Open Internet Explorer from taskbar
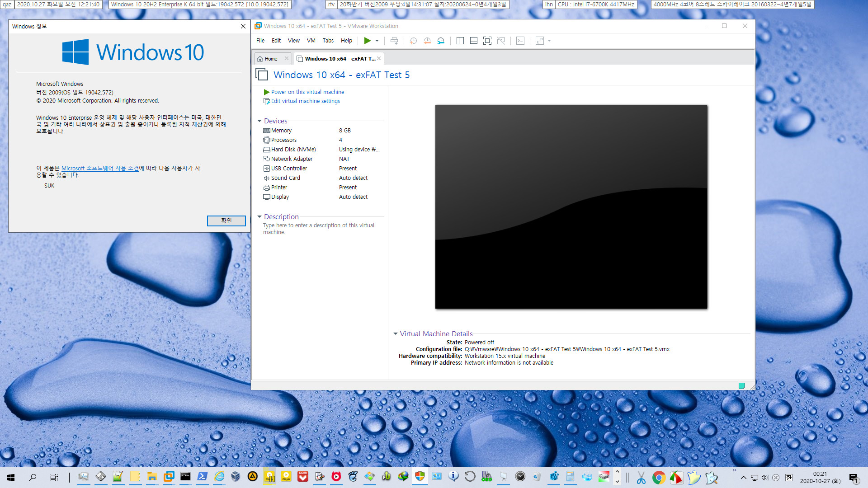 point(219,477)
